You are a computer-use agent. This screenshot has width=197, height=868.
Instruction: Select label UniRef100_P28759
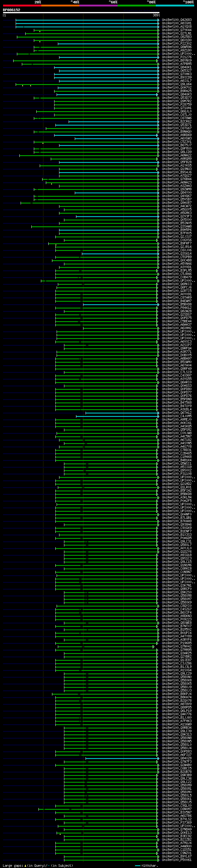(x=177, y=104)
